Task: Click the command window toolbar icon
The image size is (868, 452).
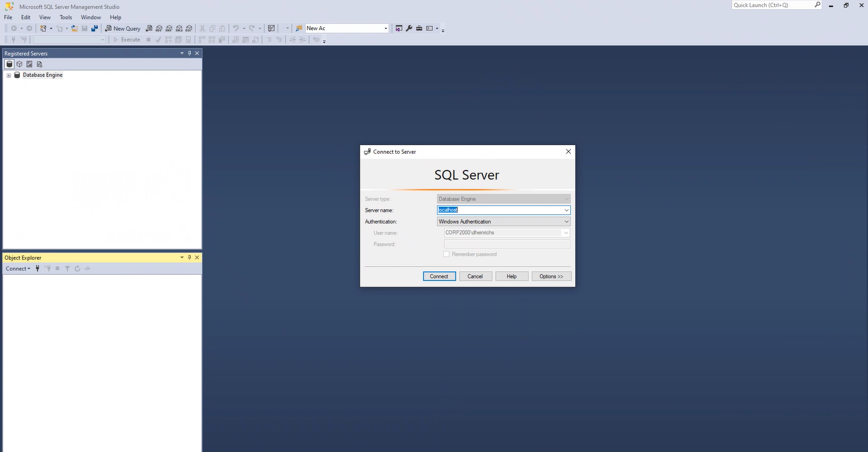Action: (x=429, y=28)
